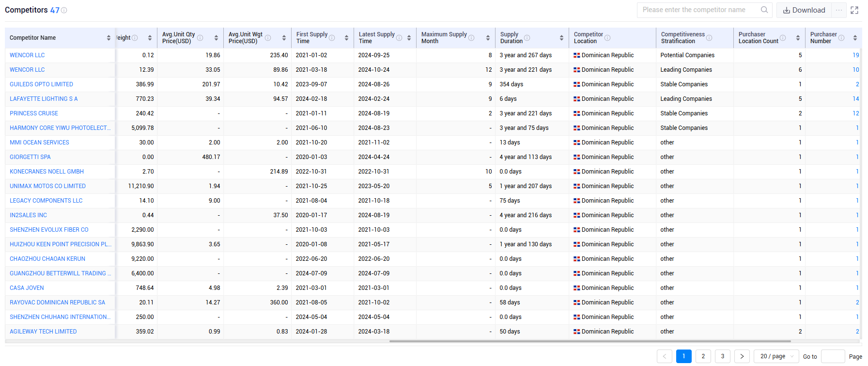Open UNIMAX MOTOS CO LIMITED link

(x=47, y=186)
